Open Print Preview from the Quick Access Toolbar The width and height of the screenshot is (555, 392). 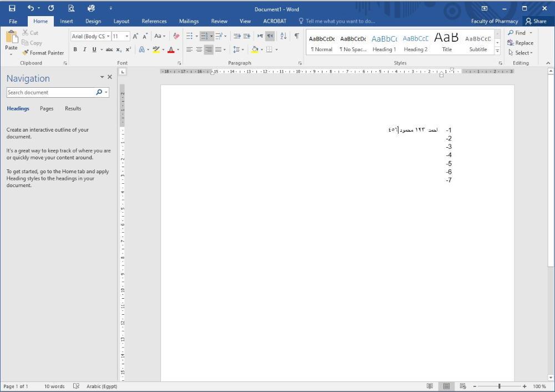71,8
